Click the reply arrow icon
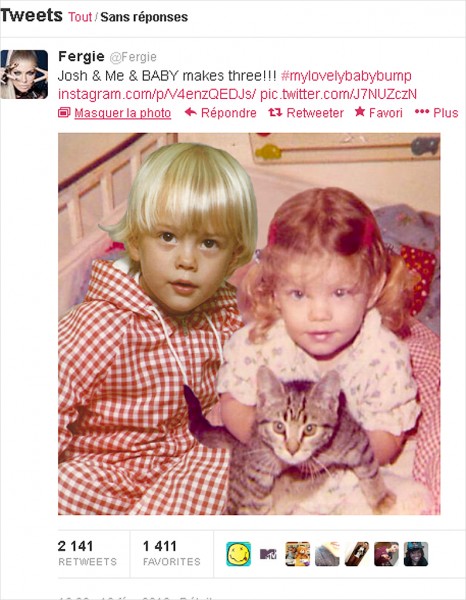 point(191,112)
